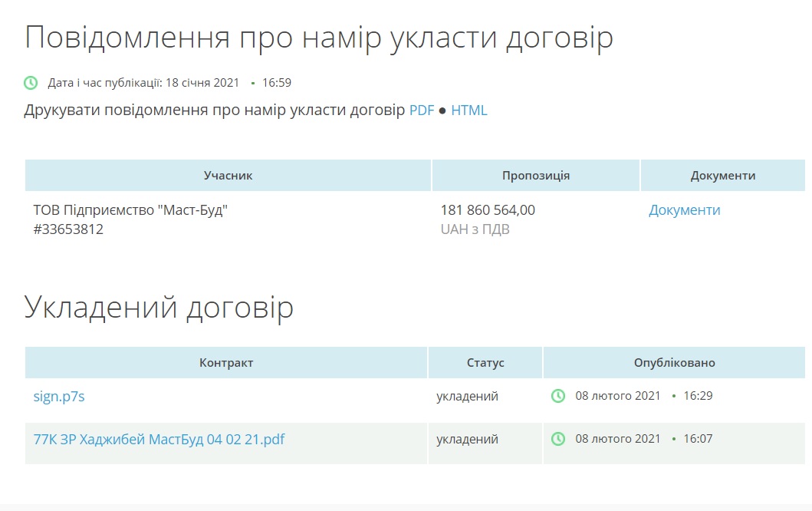Select the Статус column header

click(485, 363)
